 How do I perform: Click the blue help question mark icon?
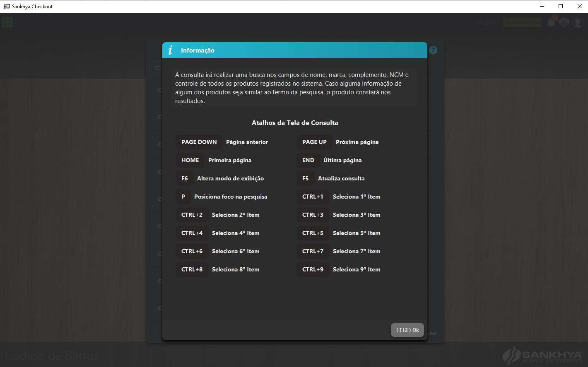433,50
